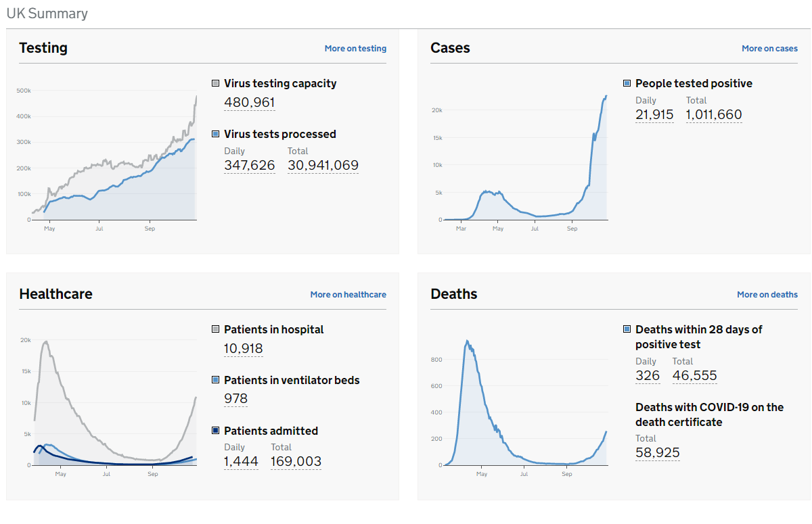Image resolution: width=812 pixels, height=524 pixels.
Task: Click the Deaths within 28 days swatch
Action: tap(627, 329)
